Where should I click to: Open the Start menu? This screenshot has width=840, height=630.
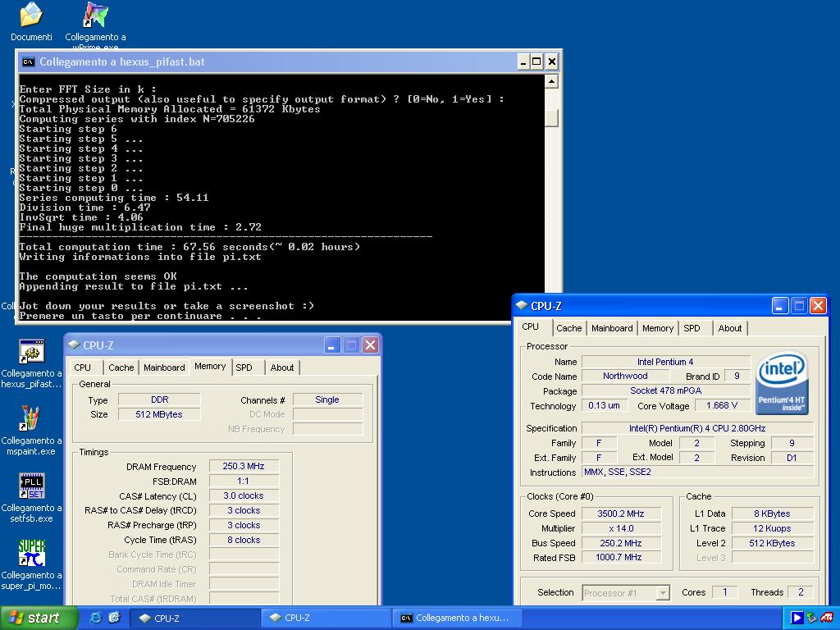click(38, 618)
